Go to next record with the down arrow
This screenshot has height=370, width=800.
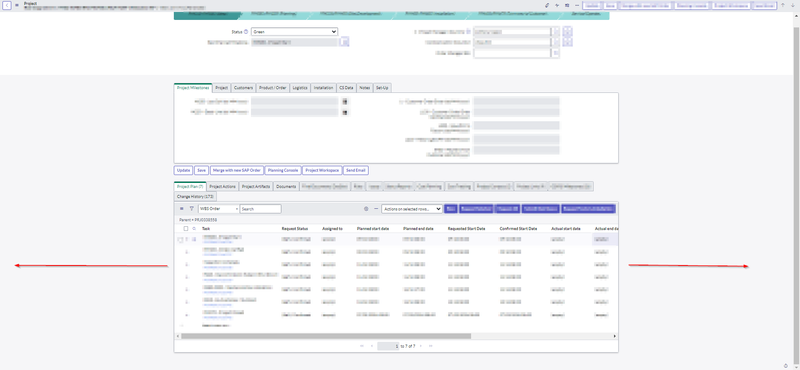(792, 5)
